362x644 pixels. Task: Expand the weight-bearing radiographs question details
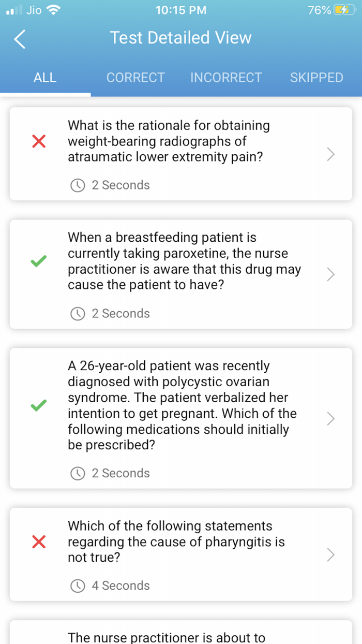(x=330, y=154)
